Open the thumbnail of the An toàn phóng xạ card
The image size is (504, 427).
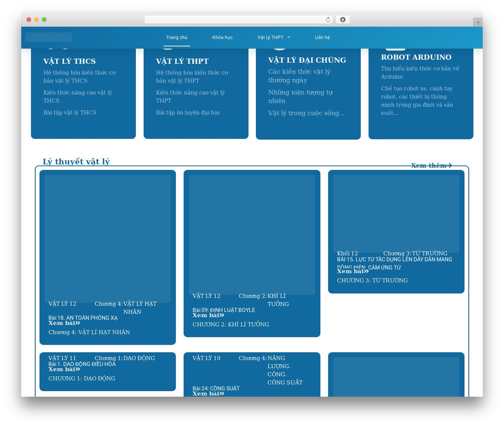(107, 239)
